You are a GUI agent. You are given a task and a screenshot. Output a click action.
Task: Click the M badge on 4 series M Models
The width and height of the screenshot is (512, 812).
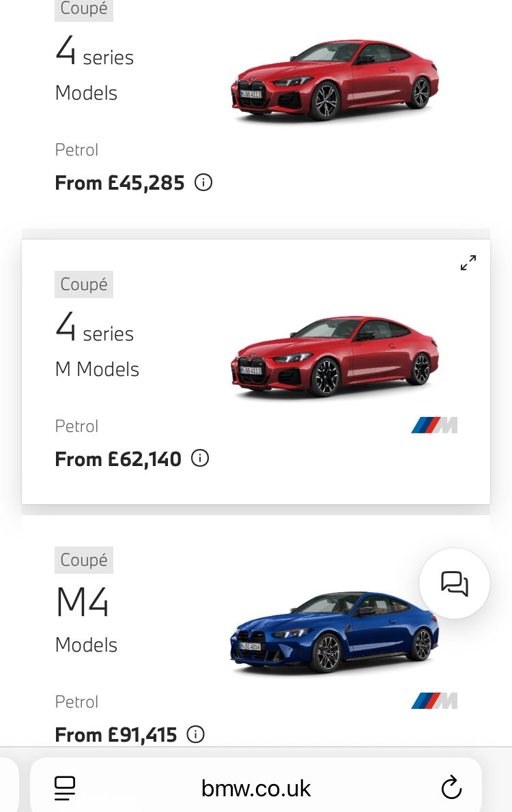pos(434,426)
